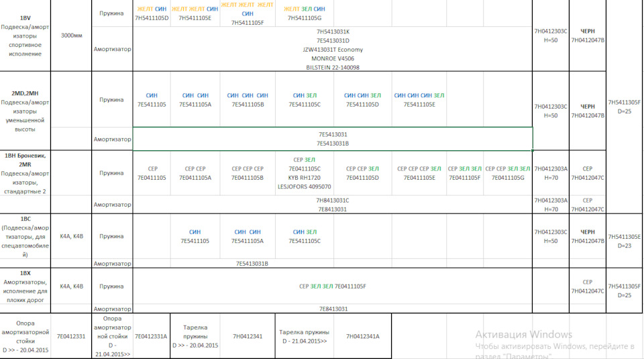
Task: Click cell with KYB RH1720 and LESJOFORS 4095070
Action: [305, 173]
